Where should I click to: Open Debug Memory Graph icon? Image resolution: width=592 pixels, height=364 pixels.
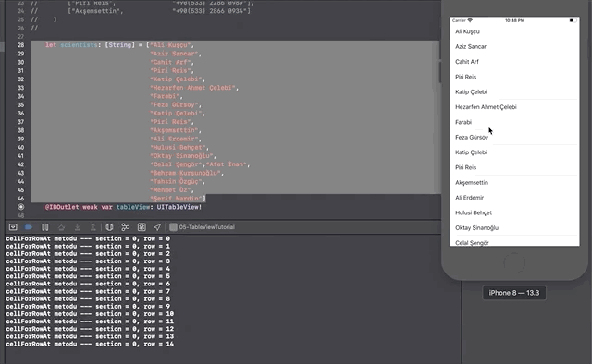pyautogui.click(x=126, y=227)
